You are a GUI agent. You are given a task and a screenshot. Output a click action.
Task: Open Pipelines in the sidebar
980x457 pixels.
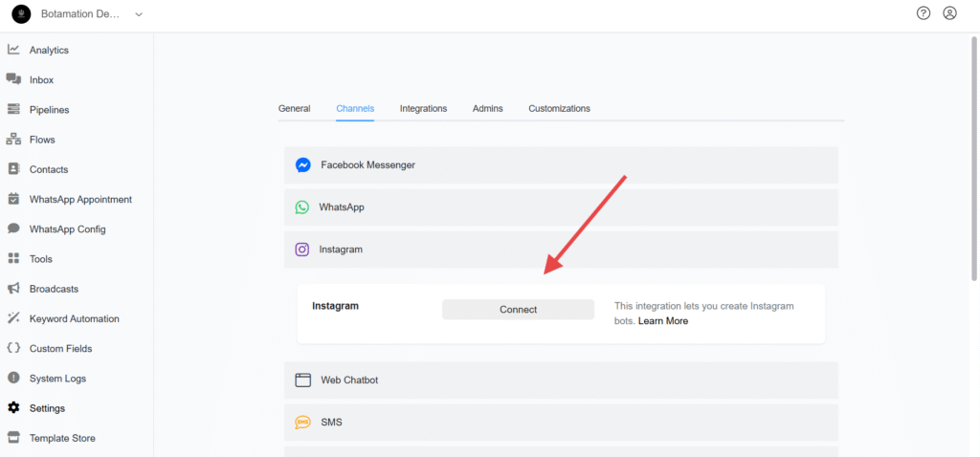(50, 110)
